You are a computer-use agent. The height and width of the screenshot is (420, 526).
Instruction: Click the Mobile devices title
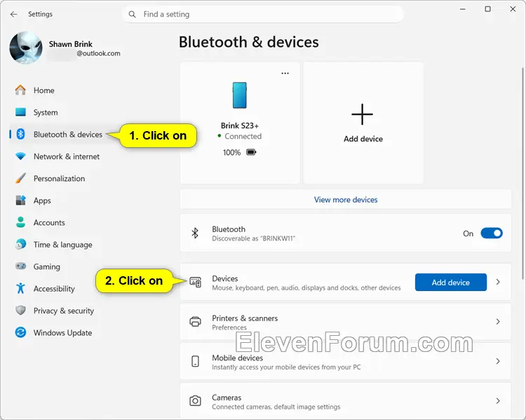pos(238,358)
